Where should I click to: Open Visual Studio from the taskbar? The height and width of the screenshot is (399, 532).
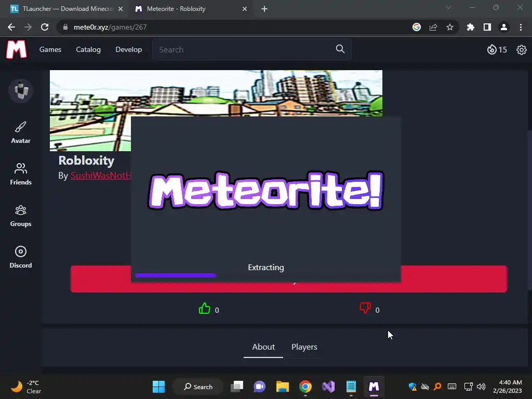click(x=328, y=387)
